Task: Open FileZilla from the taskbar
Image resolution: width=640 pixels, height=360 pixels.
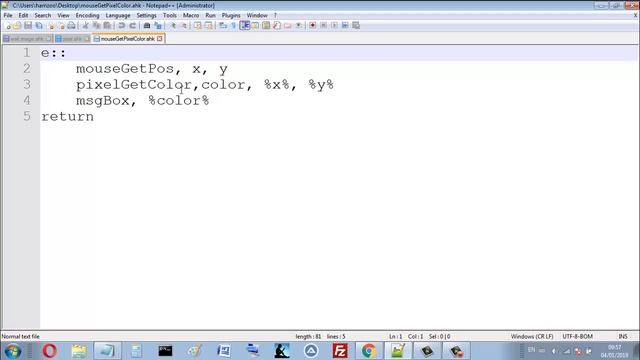Action: click(x=340, y=351)
